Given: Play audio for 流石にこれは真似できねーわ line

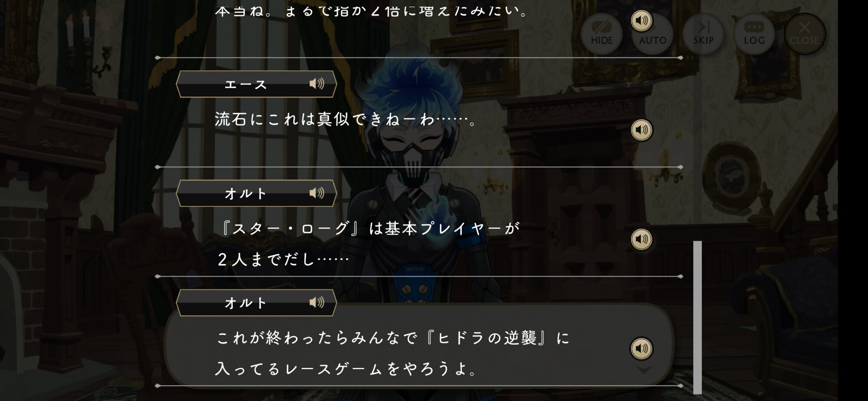Looking at the screenshot, I should 641,130.
